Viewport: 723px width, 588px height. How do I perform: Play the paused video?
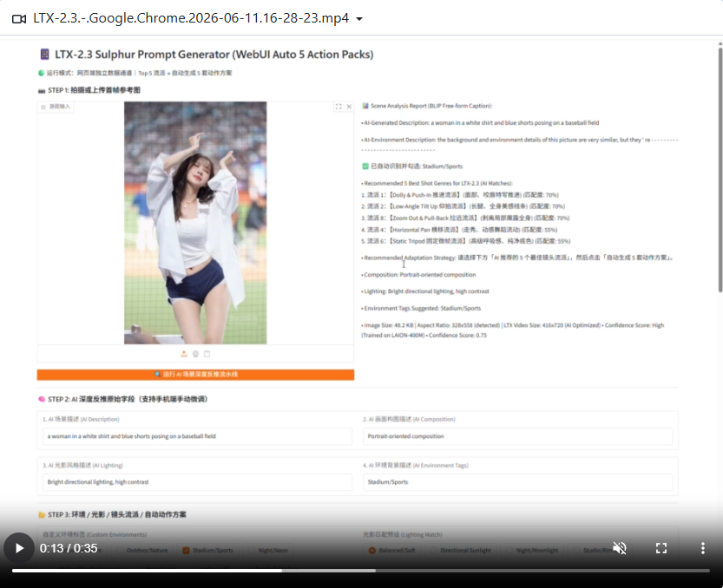[19, 548]
